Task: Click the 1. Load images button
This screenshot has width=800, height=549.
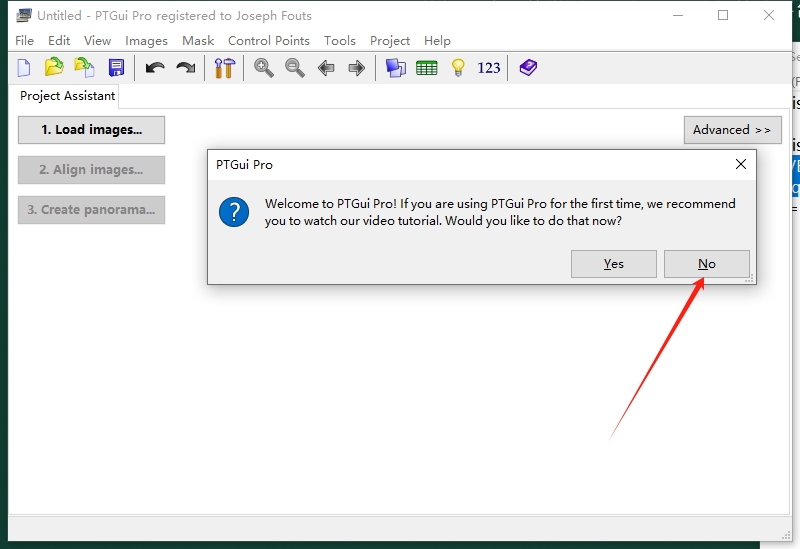Action: coord(91,130)
